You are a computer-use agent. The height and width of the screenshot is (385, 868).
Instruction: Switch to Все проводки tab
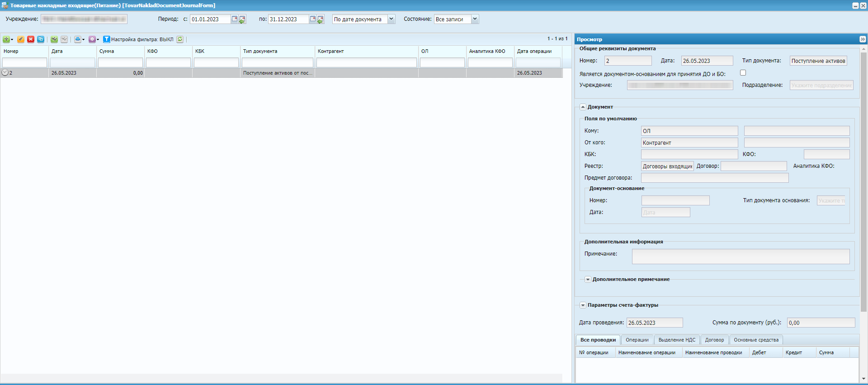(x=598, y=340)
